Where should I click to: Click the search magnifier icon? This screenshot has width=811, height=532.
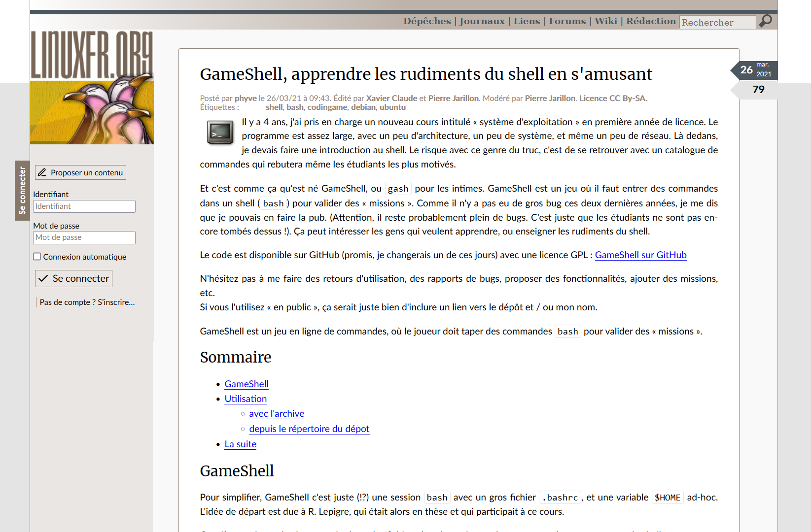click(766, 21)
